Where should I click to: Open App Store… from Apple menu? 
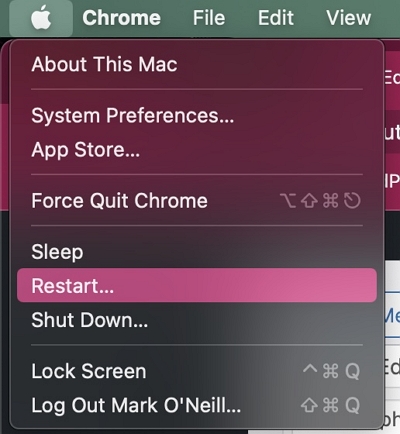coord(197,150)
